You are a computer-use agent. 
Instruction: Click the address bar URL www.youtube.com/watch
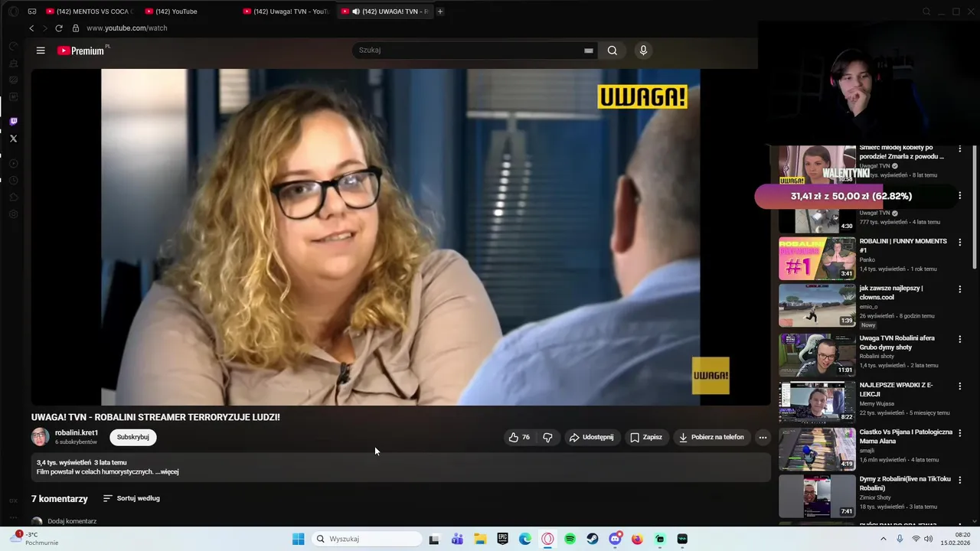(x=127, y=28)
